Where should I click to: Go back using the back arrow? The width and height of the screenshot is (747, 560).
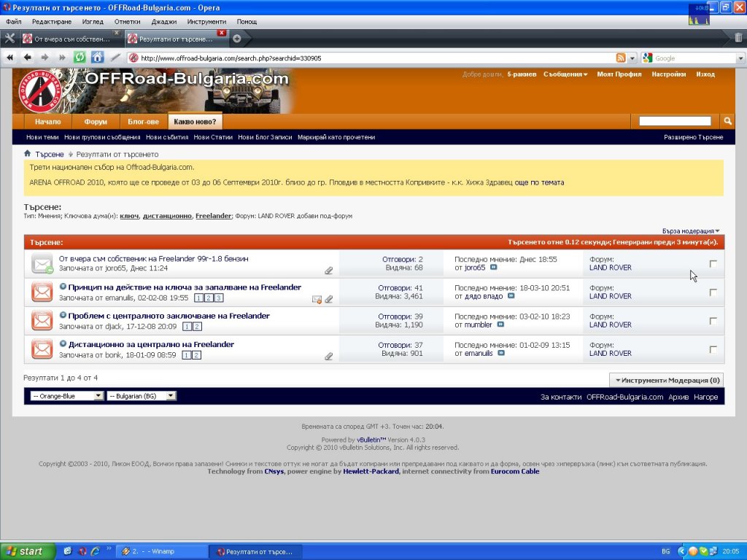27,58
